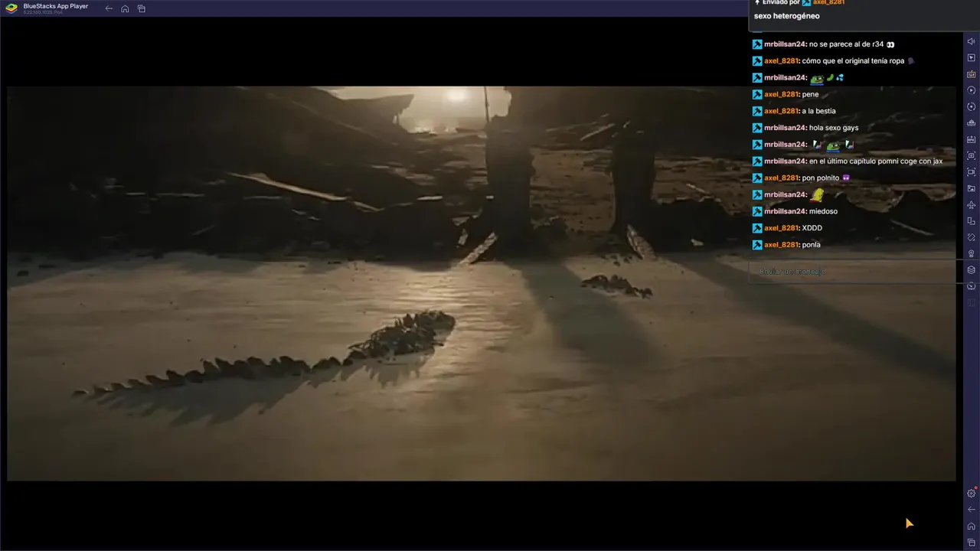Click the badge beside 'a la bestia' message
This screenshot has width=980, height=551.
coord(757,111)
